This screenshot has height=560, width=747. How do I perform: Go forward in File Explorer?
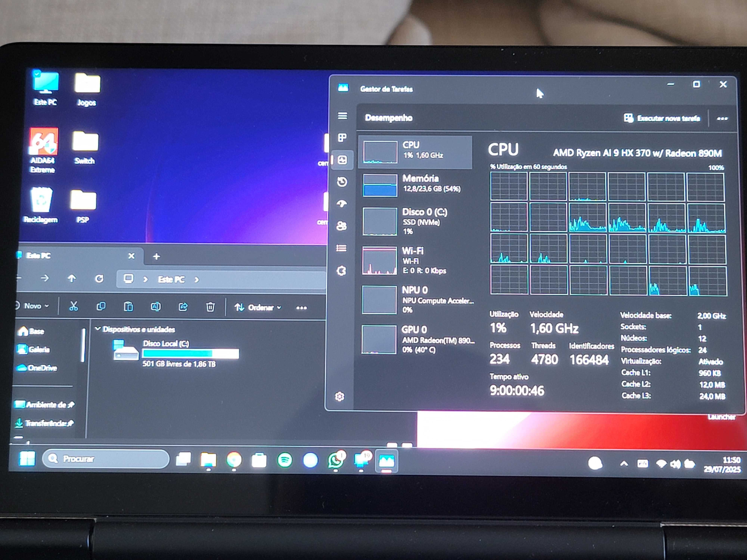coord(45,278)
